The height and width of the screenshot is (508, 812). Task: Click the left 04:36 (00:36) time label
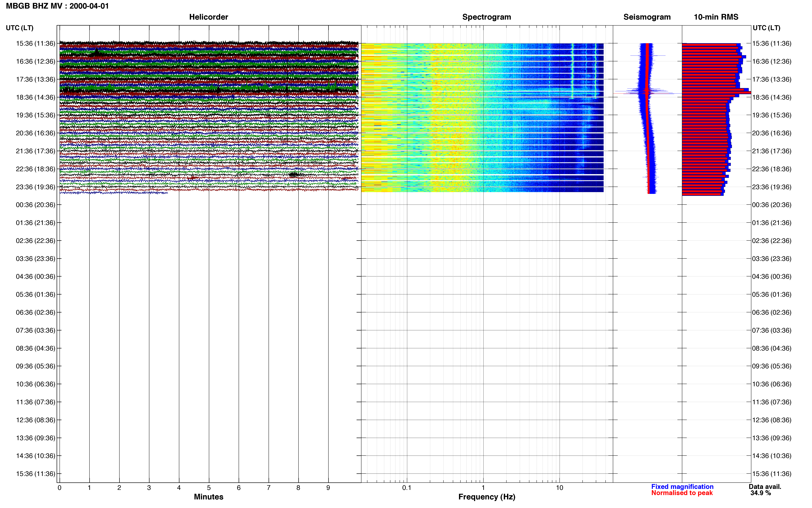(36, 276)
